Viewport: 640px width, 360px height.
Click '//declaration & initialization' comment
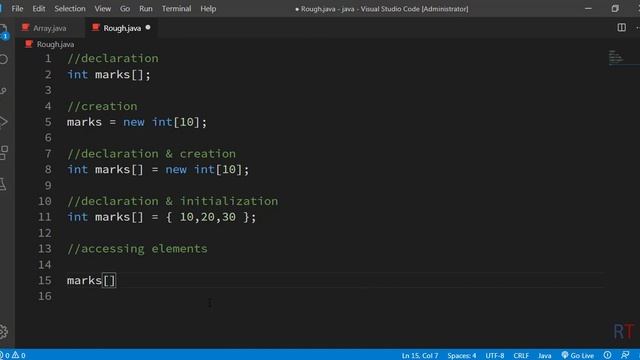click(173, 201)
